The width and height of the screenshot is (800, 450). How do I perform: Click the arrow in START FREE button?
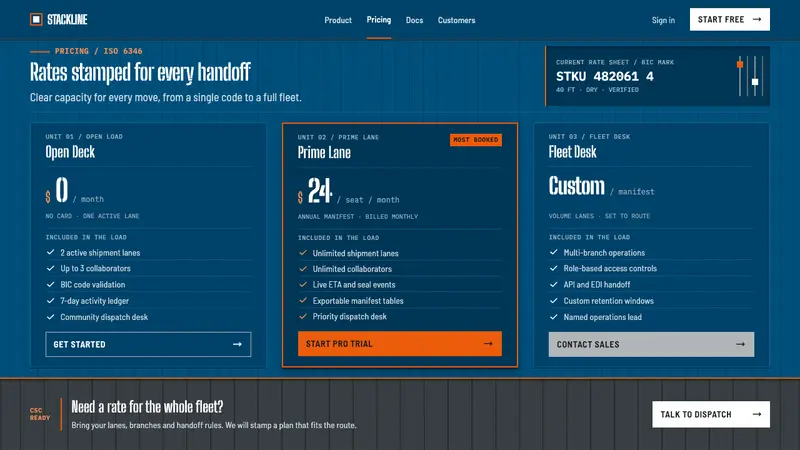tap(757, 19)
